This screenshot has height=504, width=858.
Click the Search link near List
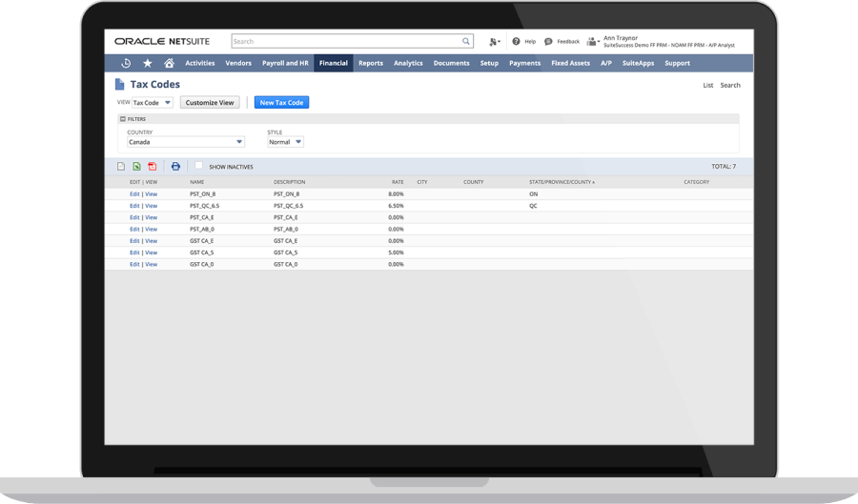[730, 86]
